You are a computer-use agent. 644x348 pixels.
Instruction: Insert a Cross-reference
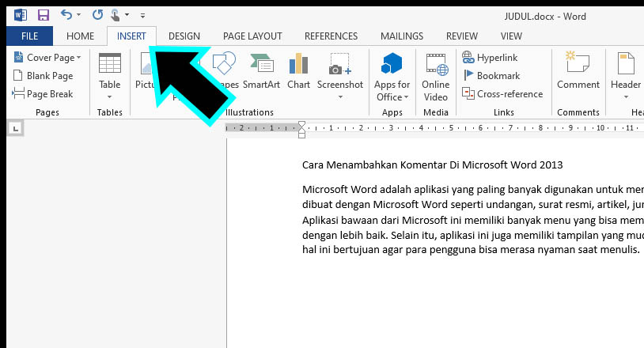(502, 93)
